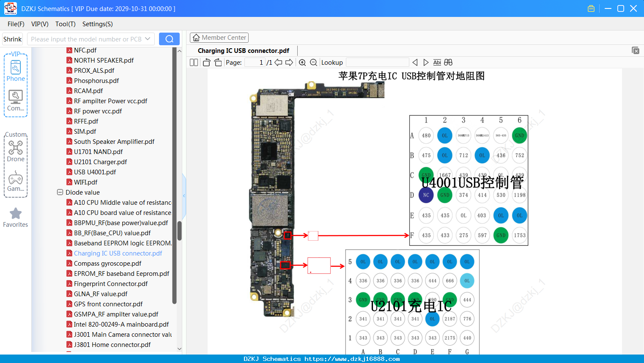Open the Settings(S) menu
The image size is (644, 363).
pyautogui.click(x=98, y=24)
